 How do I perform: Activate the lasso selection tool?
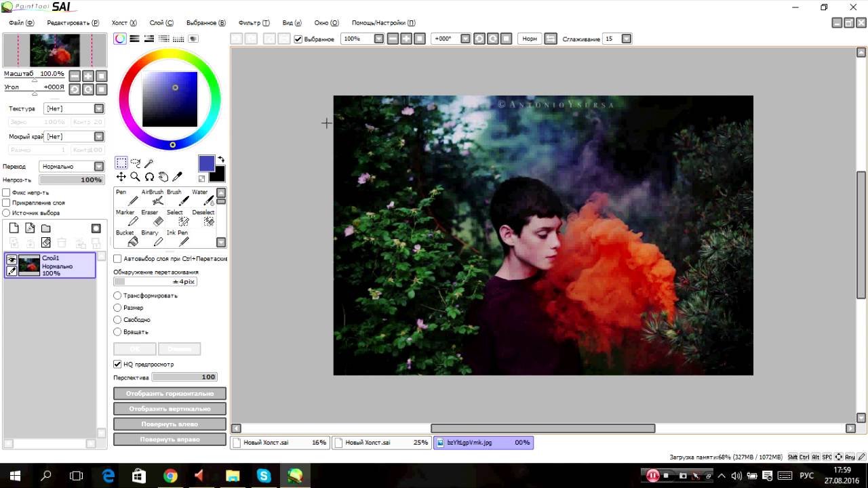(x=135, y=163)
